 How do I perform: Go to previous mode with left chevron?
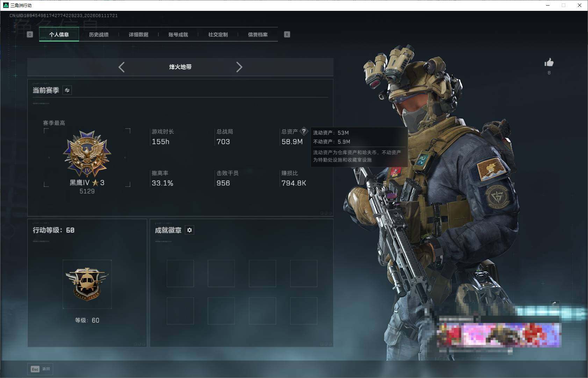coord(121,67)
